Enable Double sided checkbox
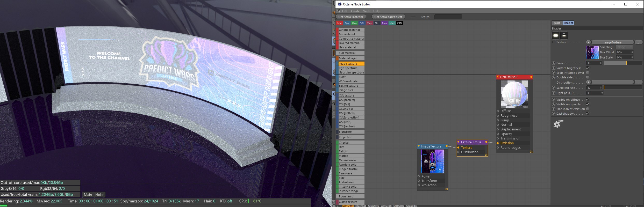The height and width of the screenshot is (207, 644). (x=588, y=77)
